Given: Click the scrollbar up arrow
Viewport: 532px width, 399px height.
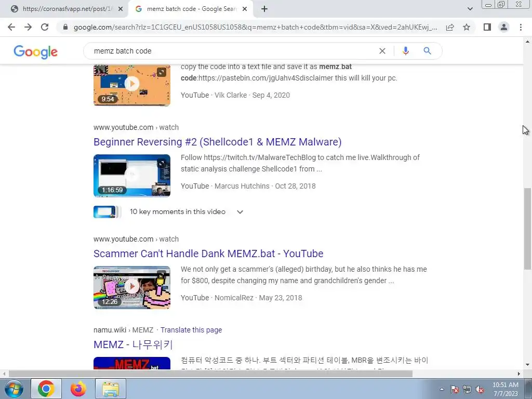Looking at the screenshot, I should coord(528,42).
